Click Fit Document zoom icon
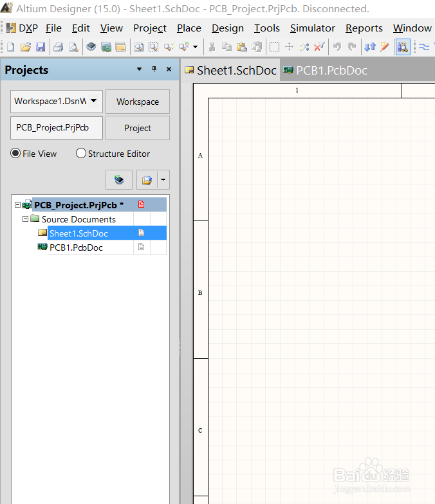The image size is (435, 504). 139,48
